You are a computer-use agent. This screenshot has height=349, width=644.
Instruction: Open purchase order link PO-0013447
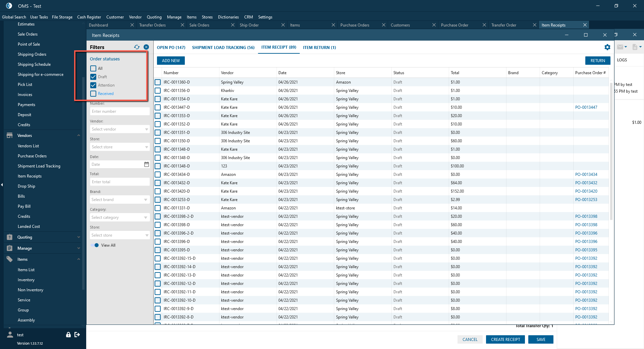pyautogui.click(x=586, y=107)
